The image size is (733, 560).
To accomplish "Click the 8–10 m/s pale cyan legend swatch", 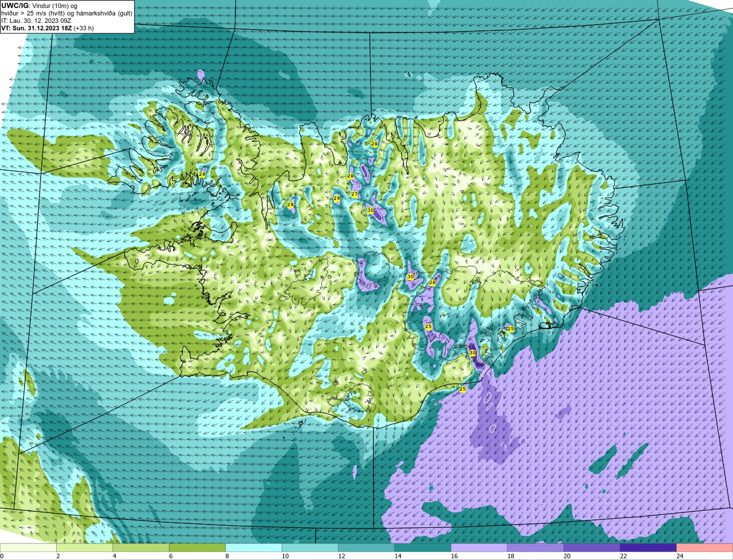I will pyautogui.click(x=254, y=547).
